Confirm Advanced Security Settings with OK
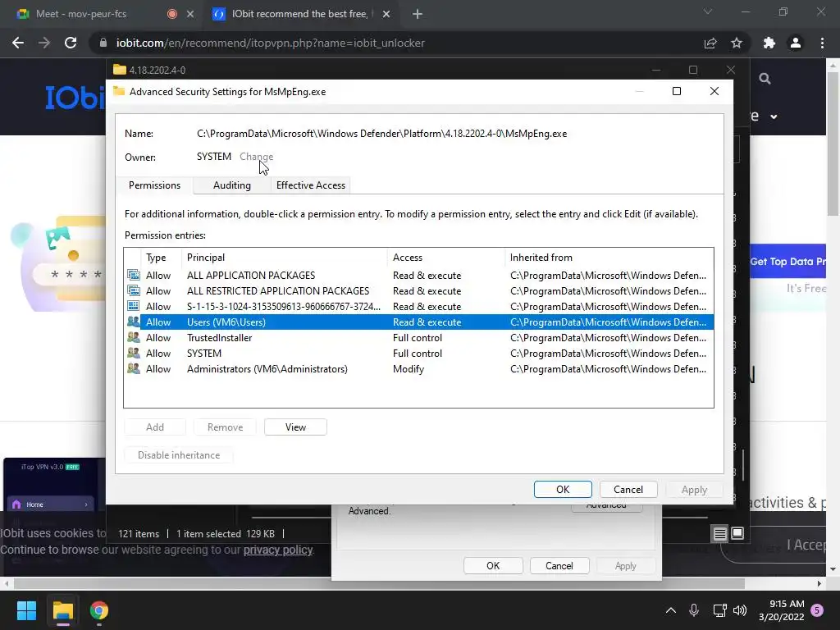The image size is (840, 630). click(563, 489)
